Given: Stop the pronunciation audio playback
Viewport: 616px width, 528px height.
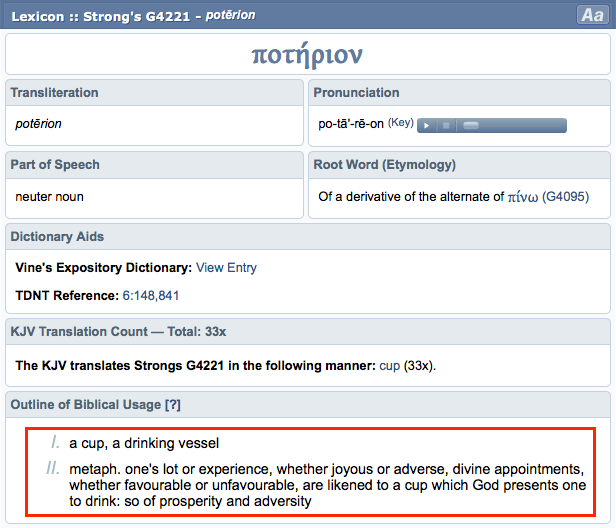Looking at the screenshot, I should 446,126.
